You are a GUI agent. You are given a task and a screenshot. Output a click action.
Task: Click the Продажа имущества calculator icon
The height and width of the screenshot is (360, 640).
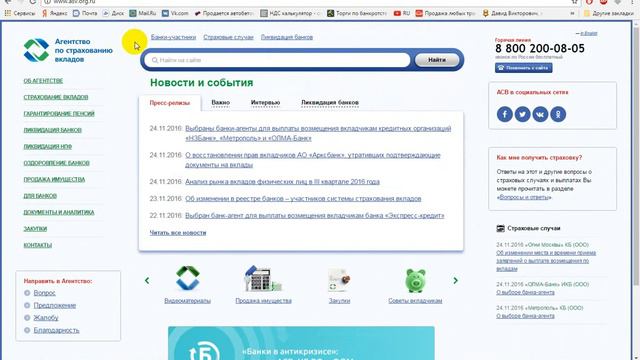coord(263,278)
